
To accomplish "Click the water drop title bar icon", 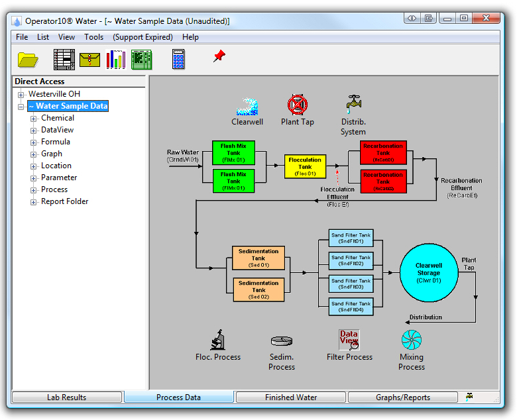I will click(17, 21).
